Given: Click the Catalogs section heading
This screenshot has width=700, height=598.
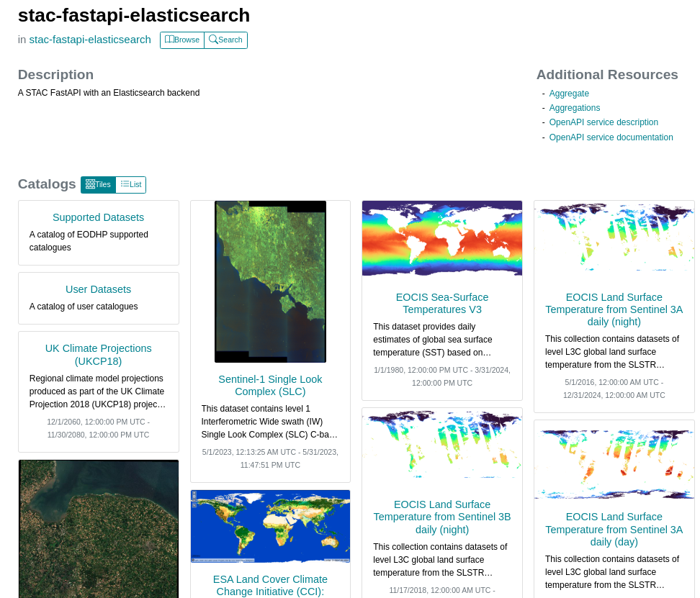Looking at the screenshot, I should [47, 184].
